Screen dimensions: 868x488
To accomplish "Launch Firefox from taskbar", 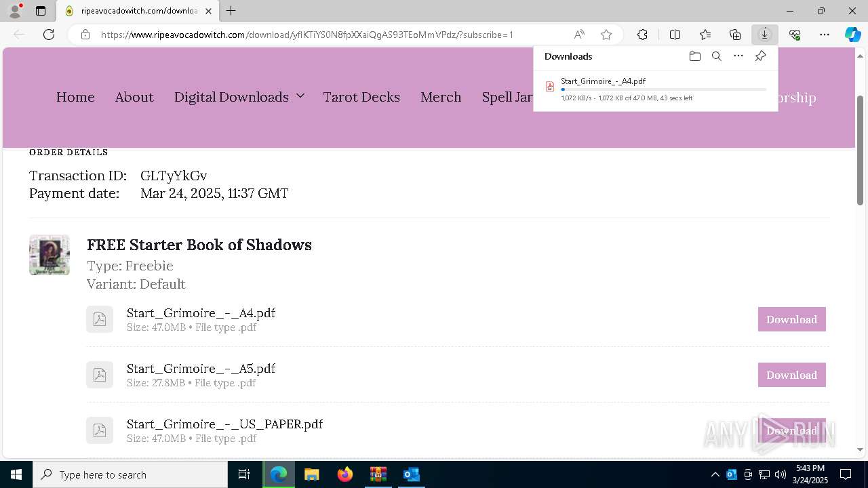I will pyautogui.click(x=345, y=474).
